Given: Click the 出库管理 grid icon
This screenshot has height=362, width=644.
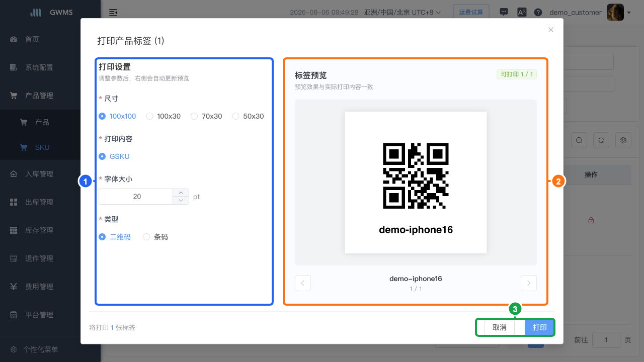Looking at the screenshot, I should click(14, 202).
